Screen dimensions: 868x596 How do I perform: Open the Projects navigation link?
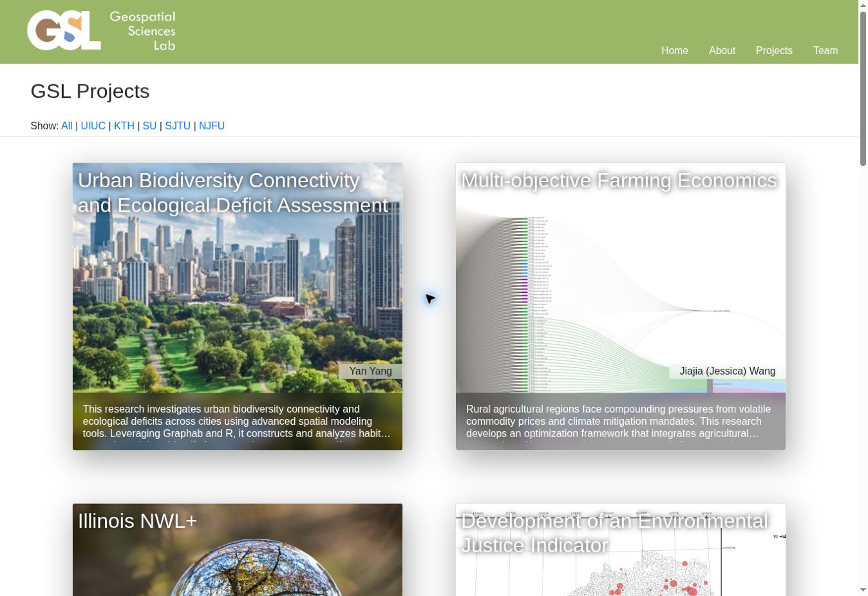[x=774, y=51]
